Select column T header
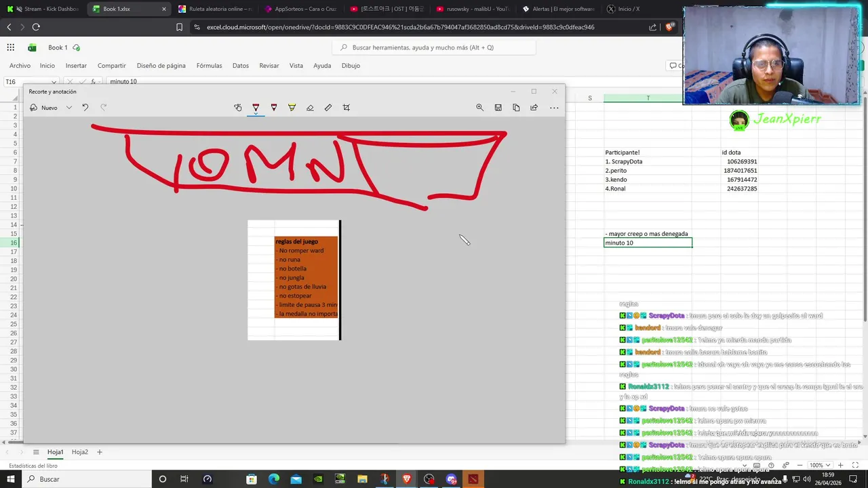This screenshot has height=488, width=868. click(648, 98)
